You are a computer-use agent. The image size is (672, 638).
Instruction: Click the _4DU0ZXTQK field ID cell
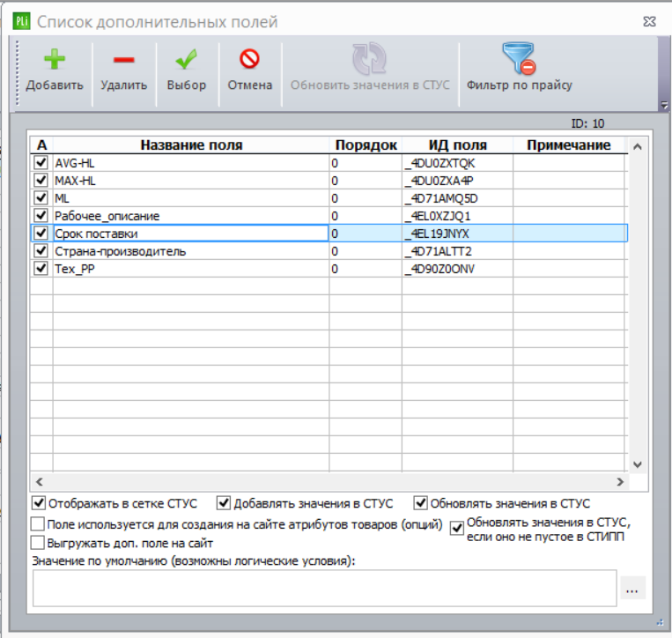point(457,163)
